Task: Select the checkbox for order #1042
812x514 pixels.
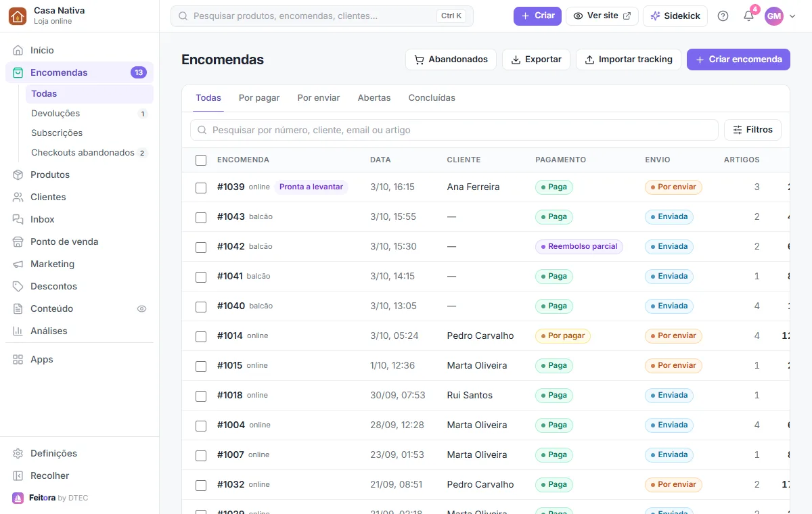Action: point(201,247)
